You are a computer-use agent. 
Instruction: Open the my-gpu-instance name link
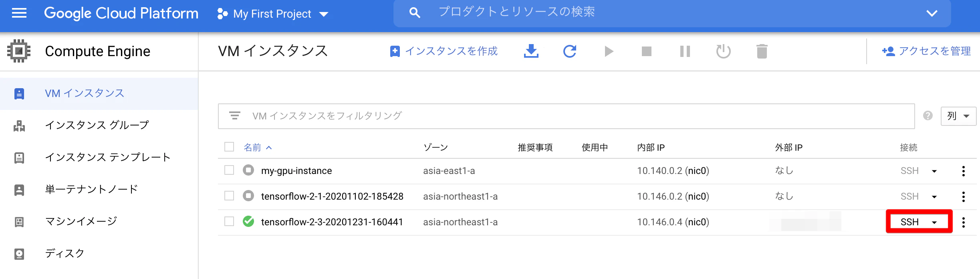pyautogui.click(x=296, y=171)
